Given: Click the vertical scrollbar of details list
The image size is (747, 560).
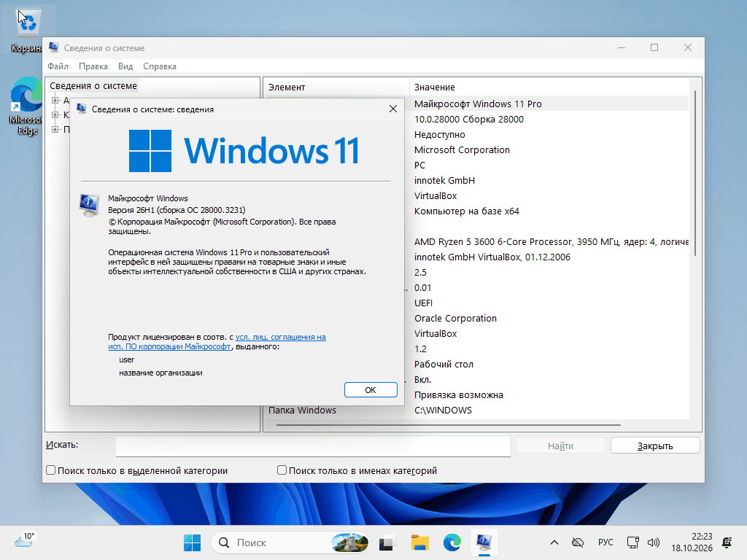Looking at the screenshot, I should [x=695, y=172].
